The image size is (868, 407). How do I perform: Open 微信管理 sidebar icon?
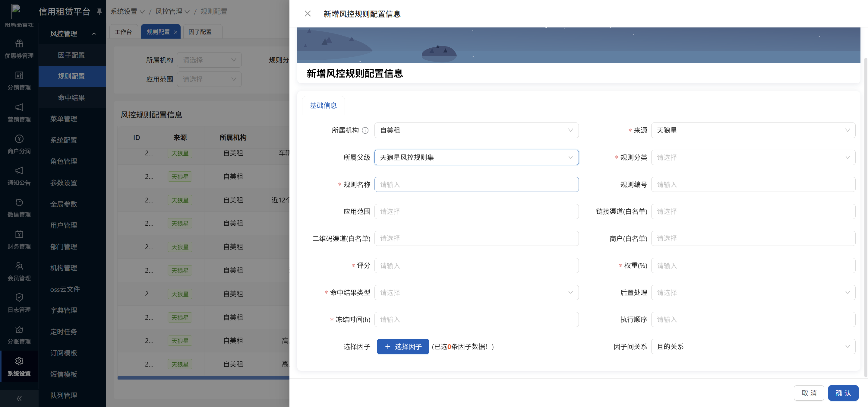point(19,202)
